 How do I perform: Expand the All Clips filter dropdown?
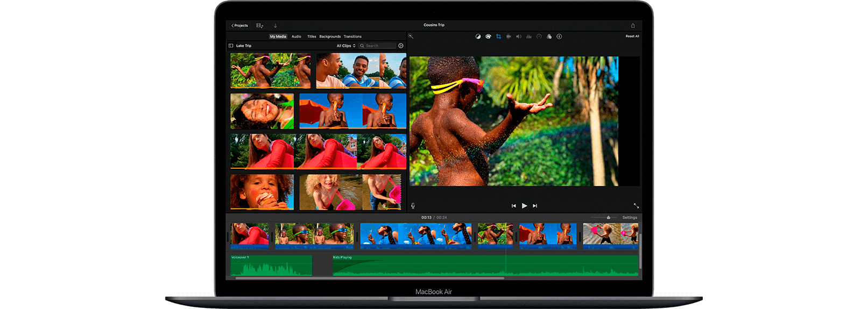[x=346, y=46]
